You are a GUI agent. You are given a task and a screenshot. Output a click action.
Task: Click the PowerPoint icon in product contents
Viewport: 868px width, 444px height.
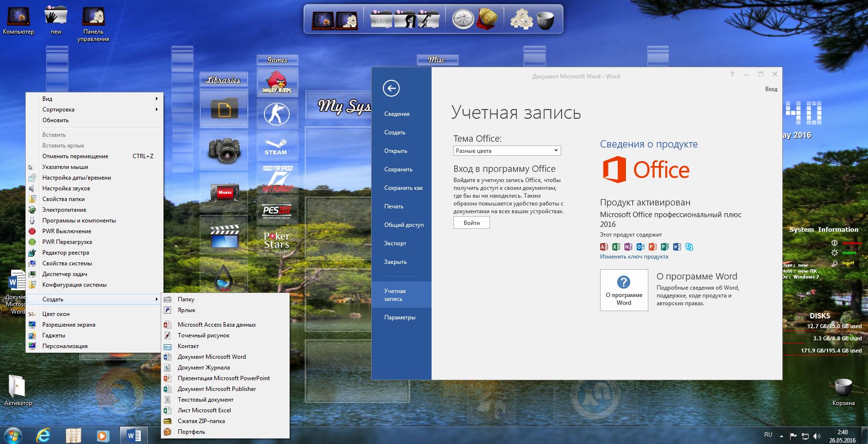(653, 247)
